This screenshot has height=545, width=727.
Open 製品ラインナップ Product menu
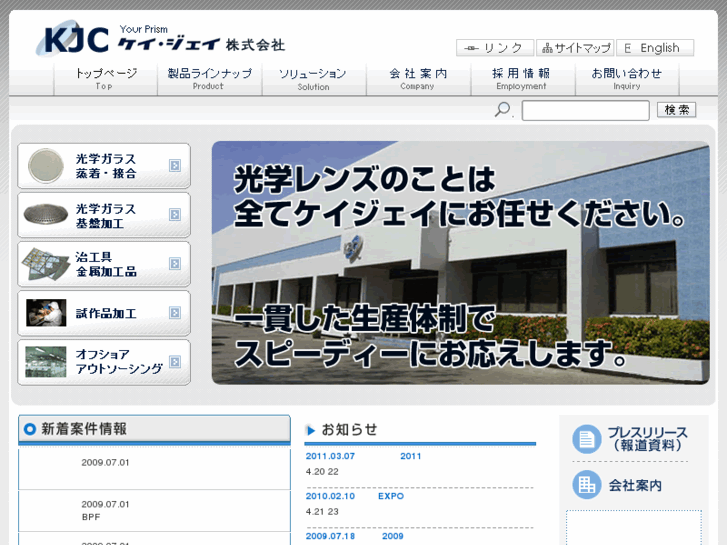[x=210, y=79]
